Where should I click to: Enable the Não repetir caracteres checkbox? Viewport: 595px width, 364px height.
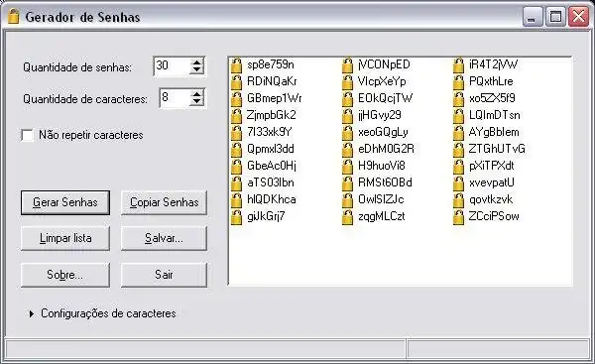pos(28,135)
